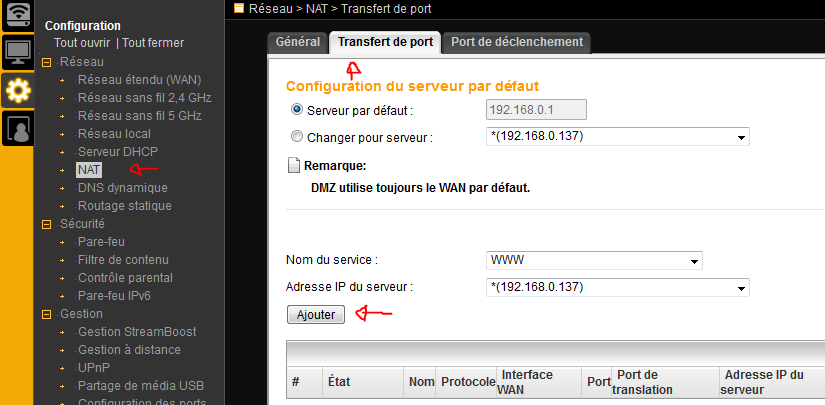Select the Serveur par défaut radio button
The image size is (825, 405).
click(296, 109)
